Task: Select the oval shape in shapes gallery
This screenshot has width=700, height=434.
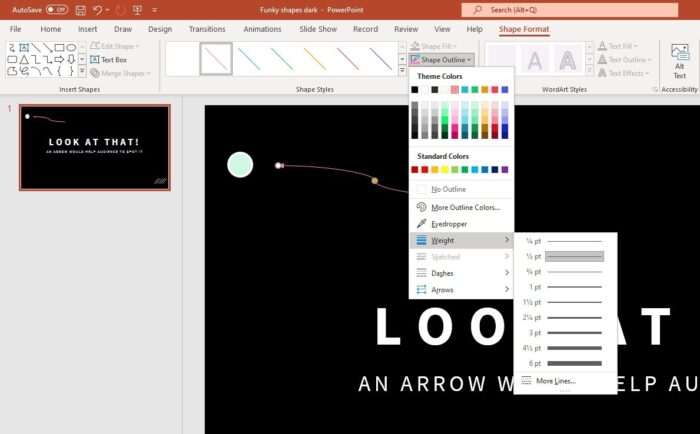Action: (71, 48)
